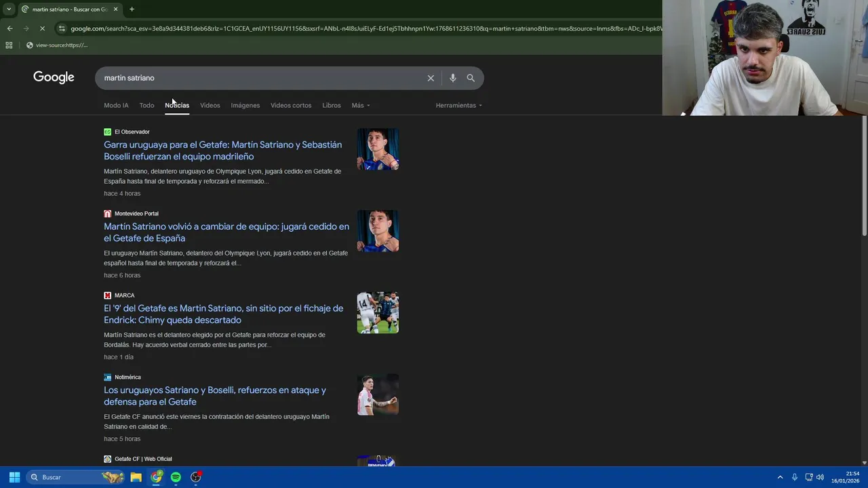Click Montevideo Portal source favicon
This screenshot has width=868, height=488.
[x=107, y=213]
